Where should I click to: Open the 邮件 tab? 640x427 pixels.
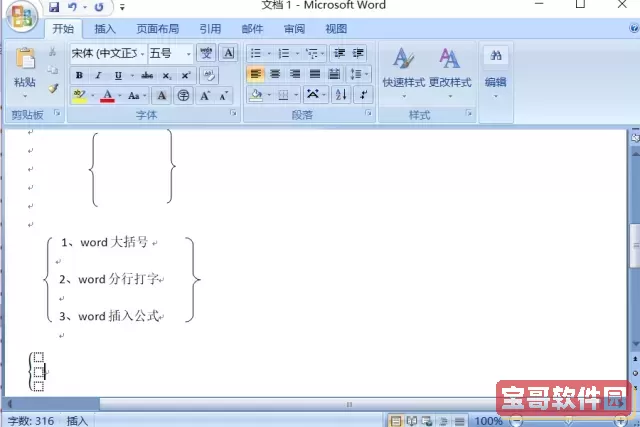click(252, 29)
